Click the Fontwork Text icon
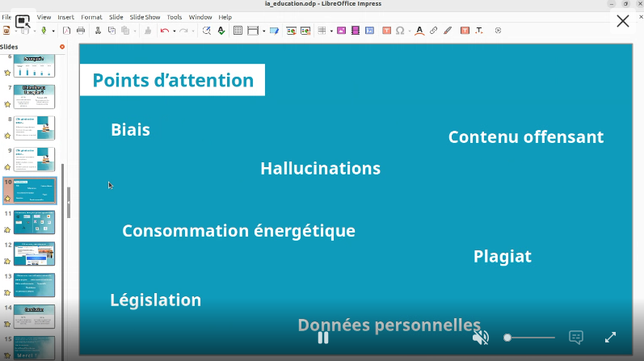The width and height of the screenshot is (644, 361). point(419,31)
